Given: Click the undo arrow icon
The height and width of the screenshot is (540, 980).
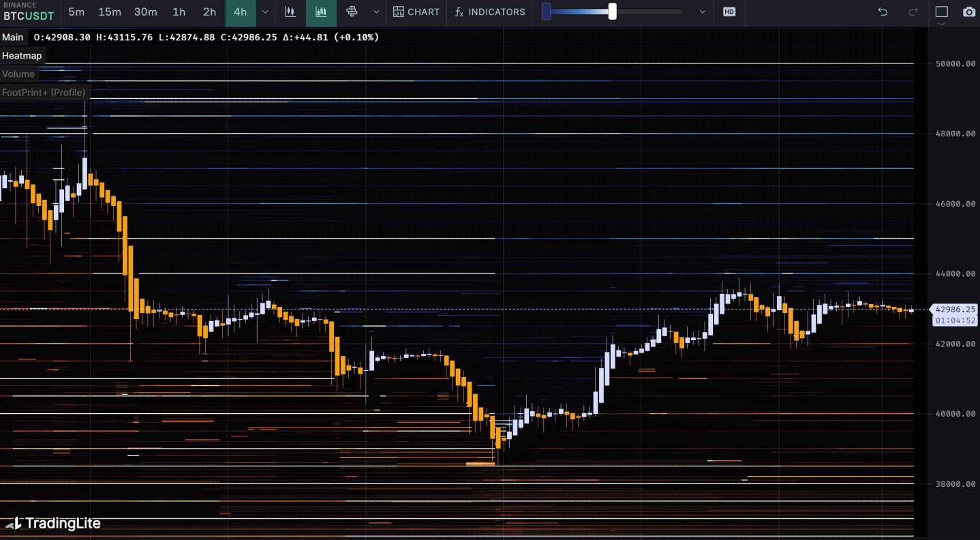Looking at the screenshot, I should [x=883, y=12].
